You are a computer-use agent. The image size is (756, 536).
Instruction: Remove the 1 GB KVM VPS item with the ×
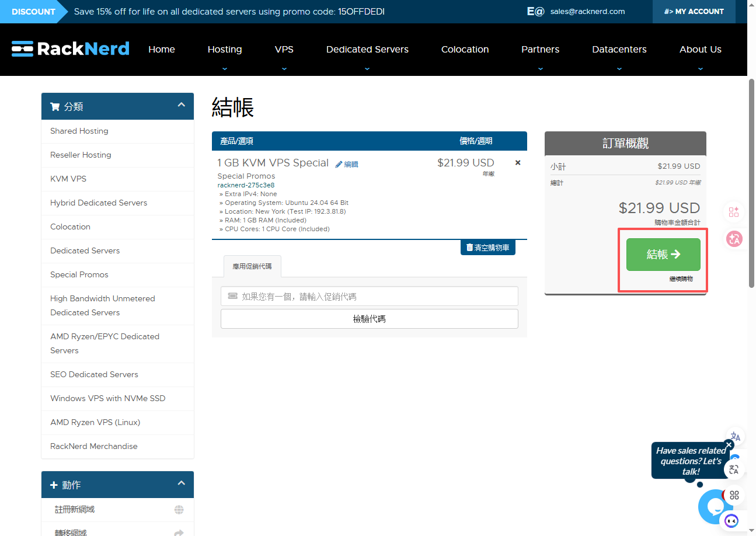pos(518,163)
